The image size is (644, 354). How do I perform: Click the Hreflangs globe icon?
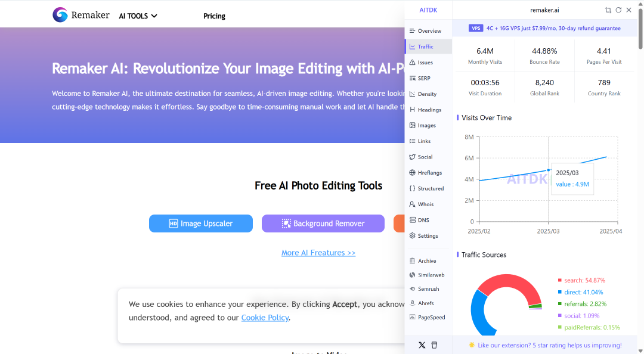[413, 172]
